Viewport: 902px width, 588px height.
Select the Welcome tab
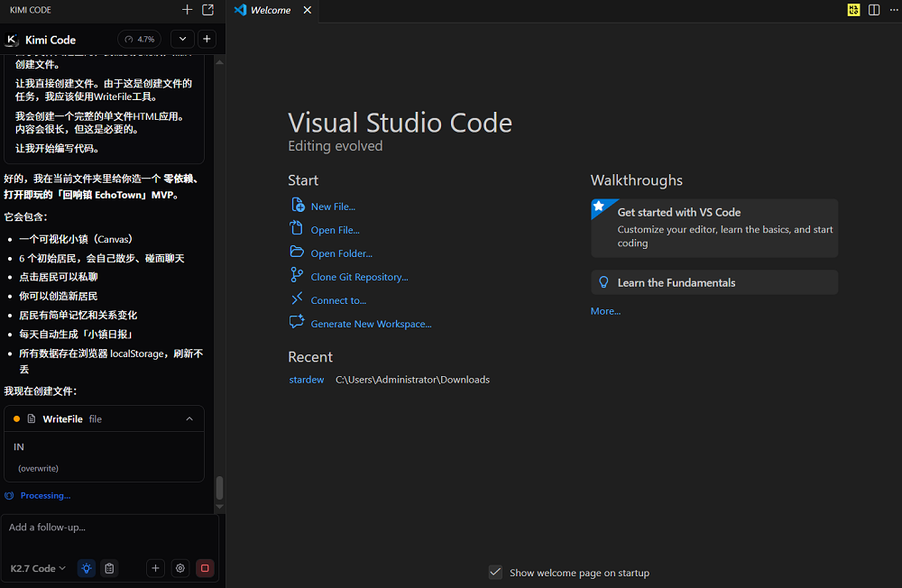pyautogui.click(x=272, y=10)
